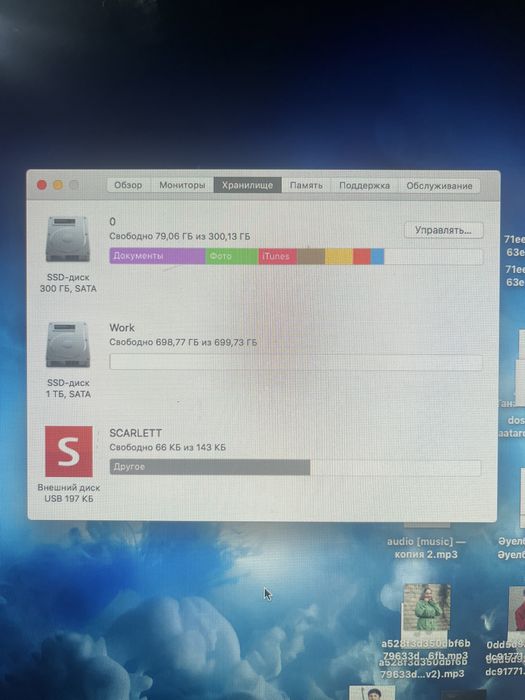Viewport: 525px width, 700px height.
Task: Click the brown storage bar segment
Action: [311, 257]
